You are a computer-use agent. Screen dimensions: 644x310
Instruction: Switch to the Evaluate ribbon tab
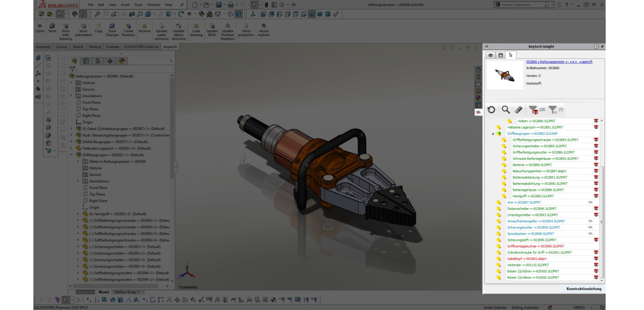point(112,47)
